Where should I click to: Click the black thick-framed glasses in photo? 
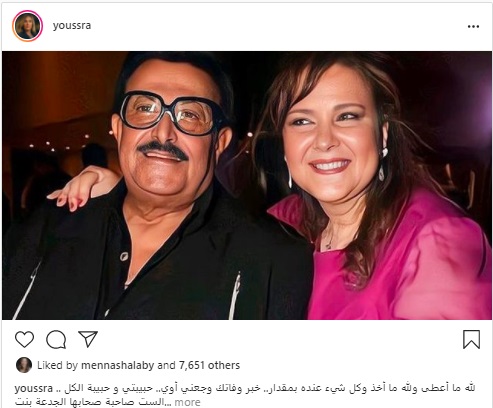tap(173, 113)
